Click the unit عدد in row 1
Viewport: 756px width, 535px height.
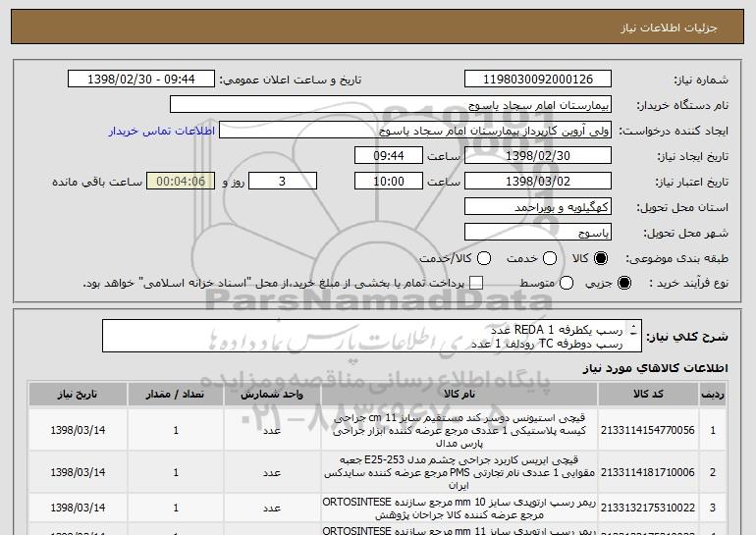click(x=272, y=430)
